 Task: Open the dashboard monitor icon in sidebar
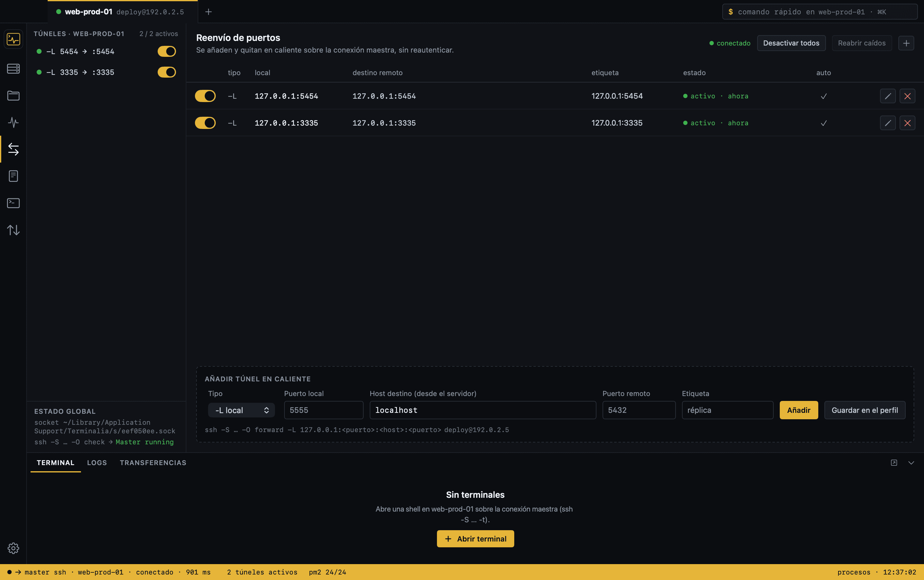(x=13, y=39)
